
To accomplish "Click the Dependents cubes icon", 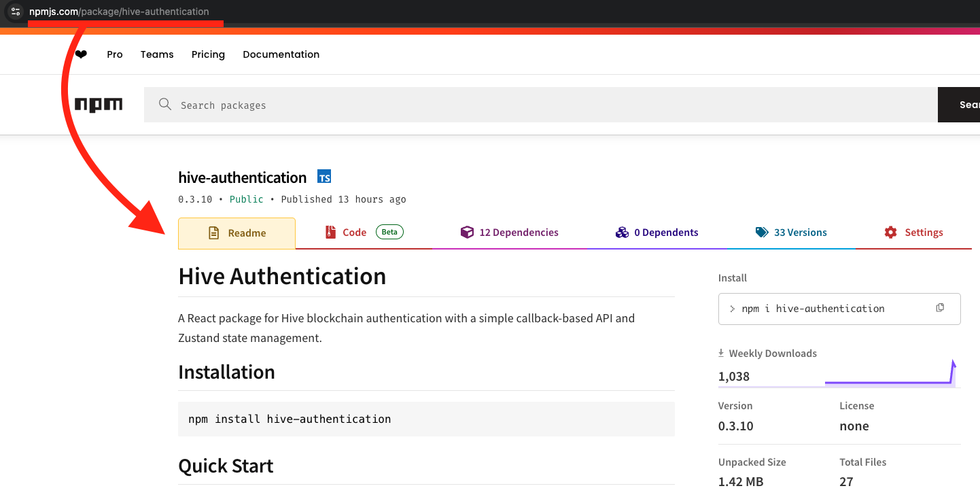I will 622,233.
